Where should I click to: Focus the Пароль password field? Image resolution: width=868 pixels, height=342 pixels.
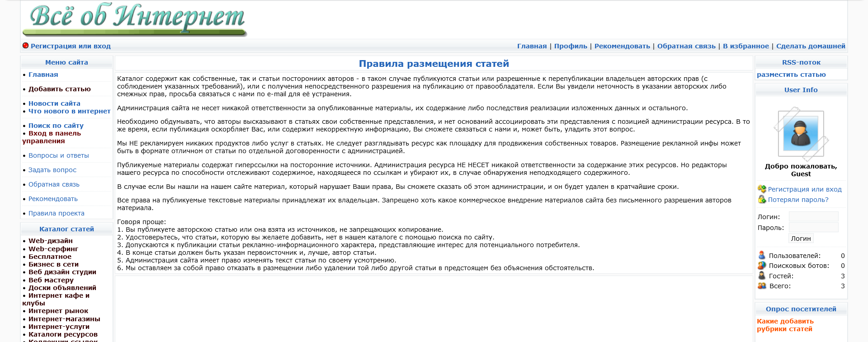click(x=813, y=227)
